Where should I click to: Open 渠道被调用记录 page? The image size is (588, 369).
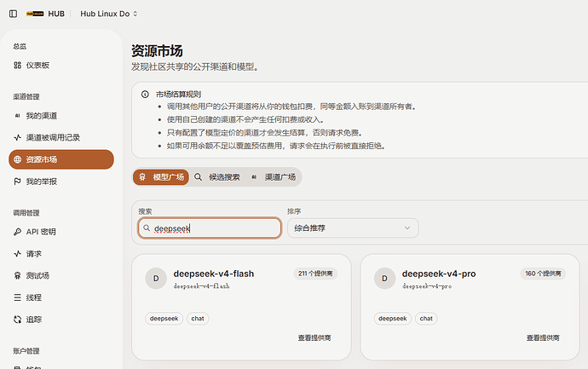coord(61,137)
